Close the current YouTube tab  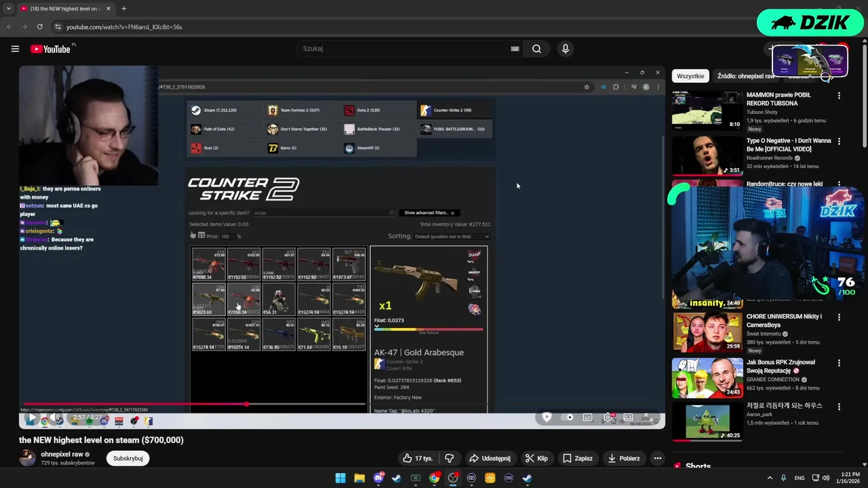coord(108,9)
